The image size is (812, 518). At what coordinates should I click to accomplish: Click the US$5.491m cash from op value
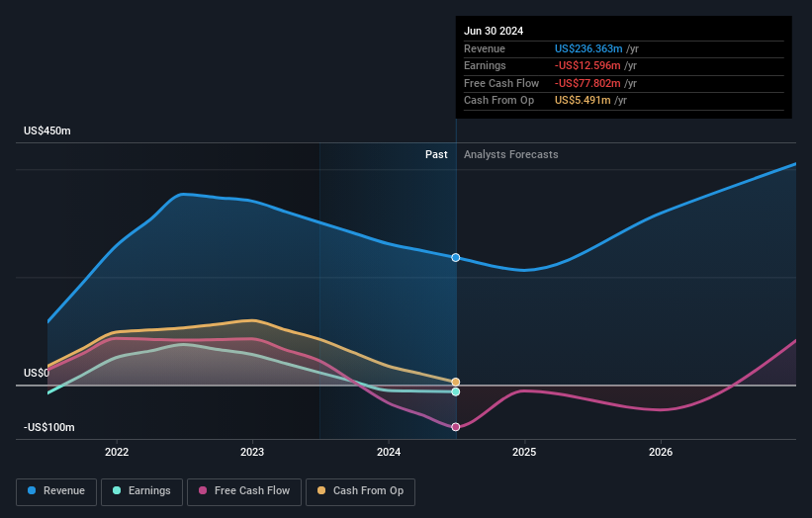pyautogui.click(x=583, y=101)
